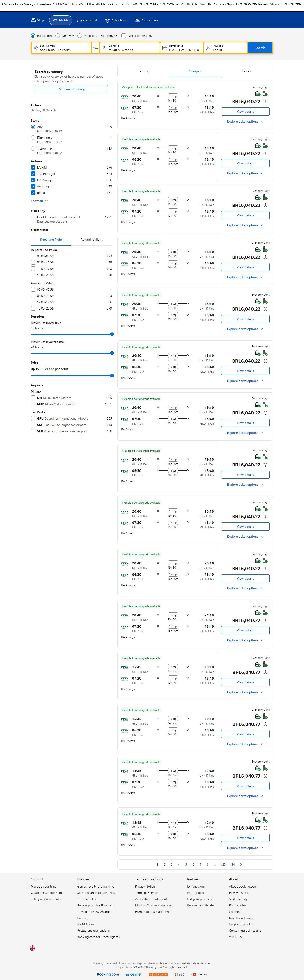Expand Explore ticket options on first result

pyautogui.click(x=245, y=122)
